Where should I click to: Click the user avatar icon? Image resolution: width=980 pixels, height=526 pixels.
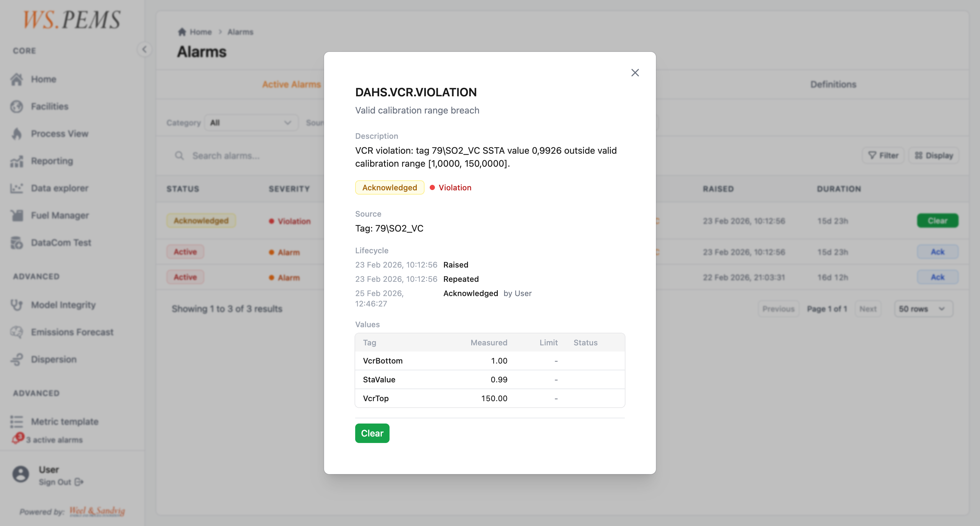click(20, 474)
